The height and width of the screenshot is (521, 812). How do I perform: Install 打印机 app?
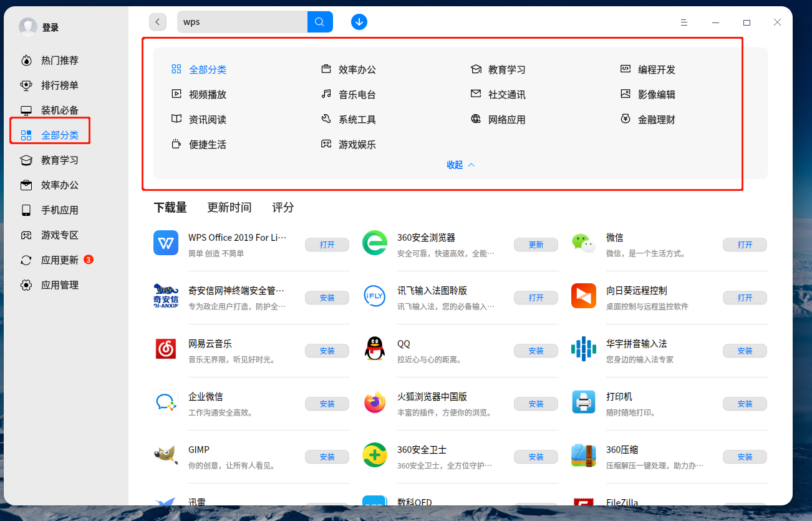click(745, 404)
